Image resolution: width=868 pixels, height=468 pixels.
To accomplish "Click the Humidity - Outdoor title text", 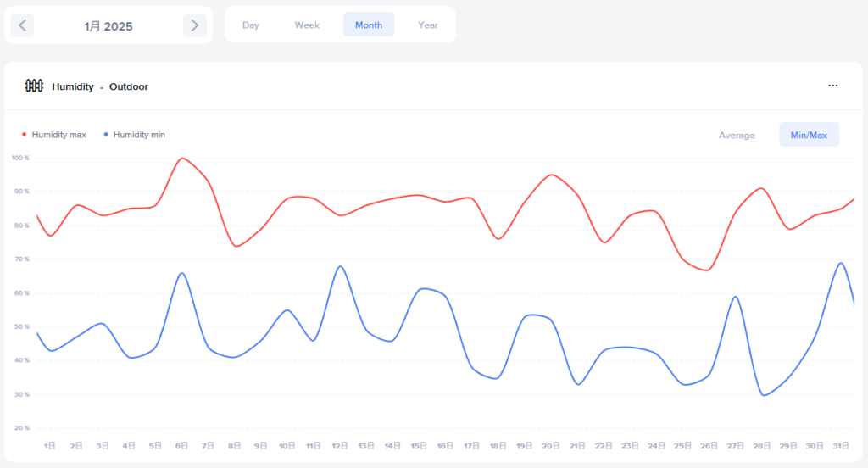I will 100,86.
